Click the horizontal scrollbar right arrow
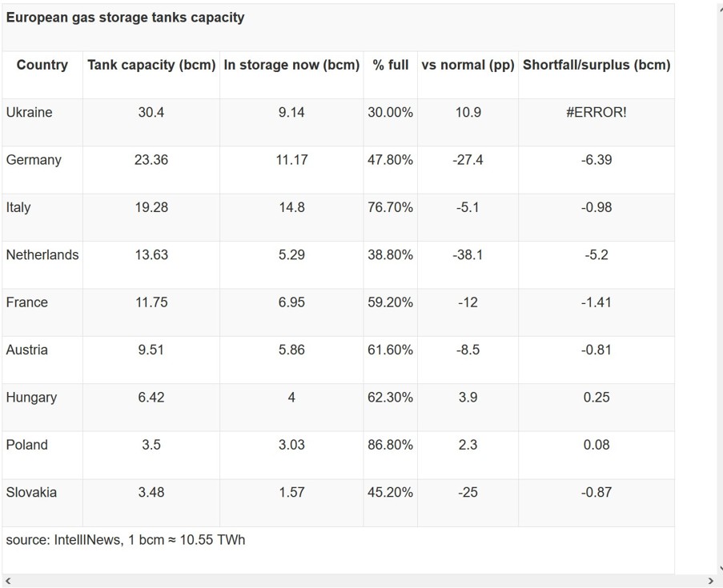 coord(710,581)
